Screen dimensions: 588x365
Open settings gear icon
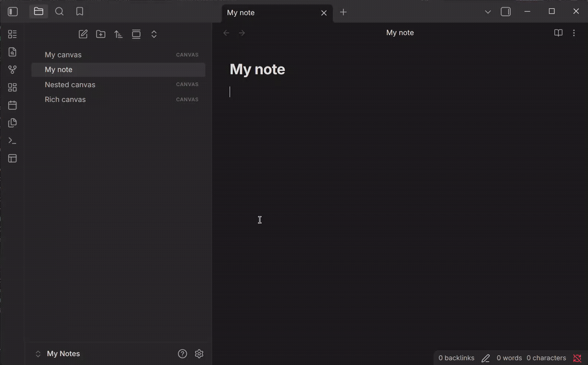(x=199, y=354)
